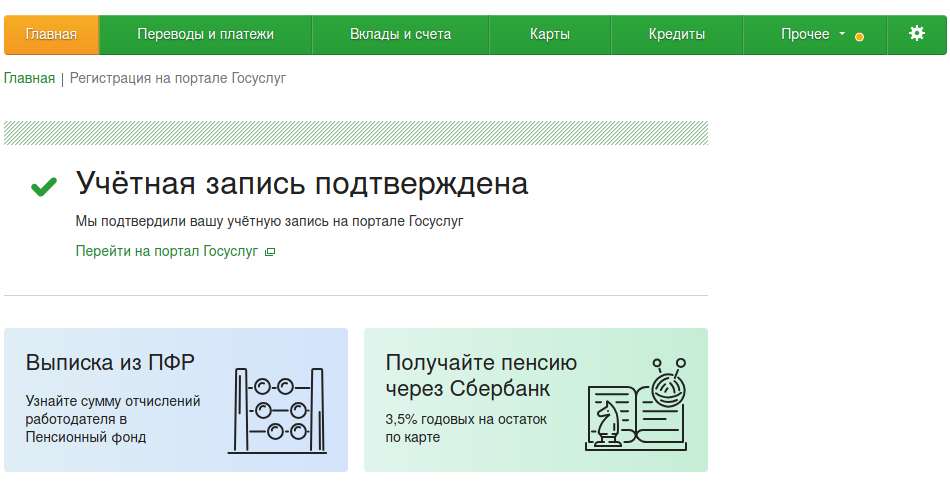Click the Главная breadcrumb link
The width and height of the screenshot is (950, 491).
click(29, 78)
